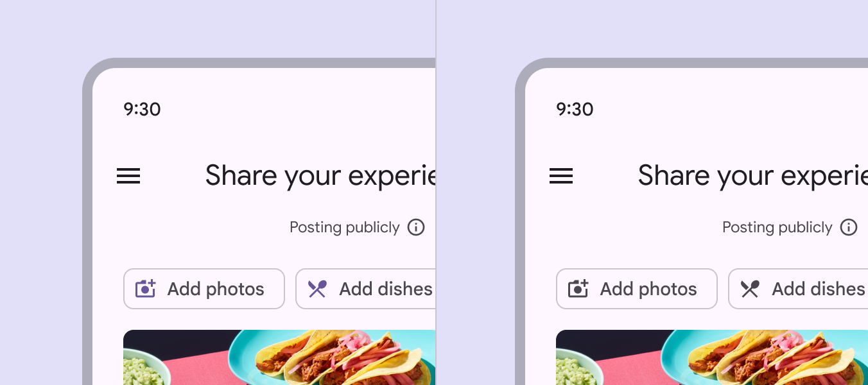Click the camera icon in right Add photos chip
This screenshot has height=385, width=868.
578,289
